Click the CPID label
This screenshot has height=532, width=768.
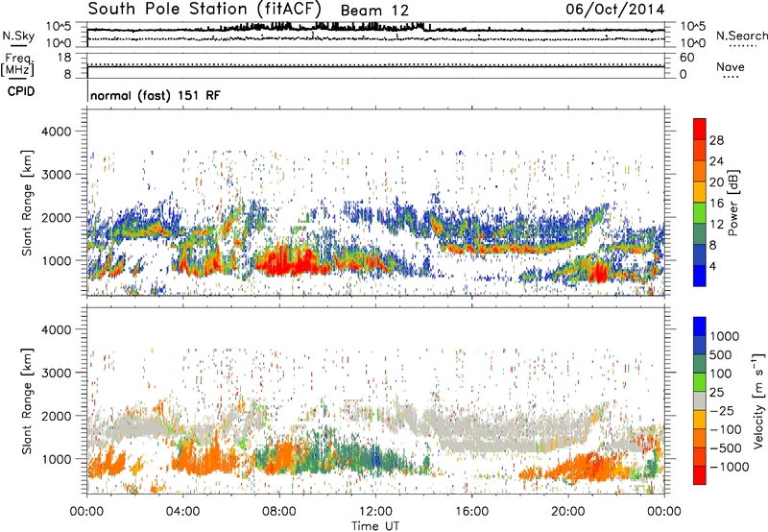click(21, 91)
